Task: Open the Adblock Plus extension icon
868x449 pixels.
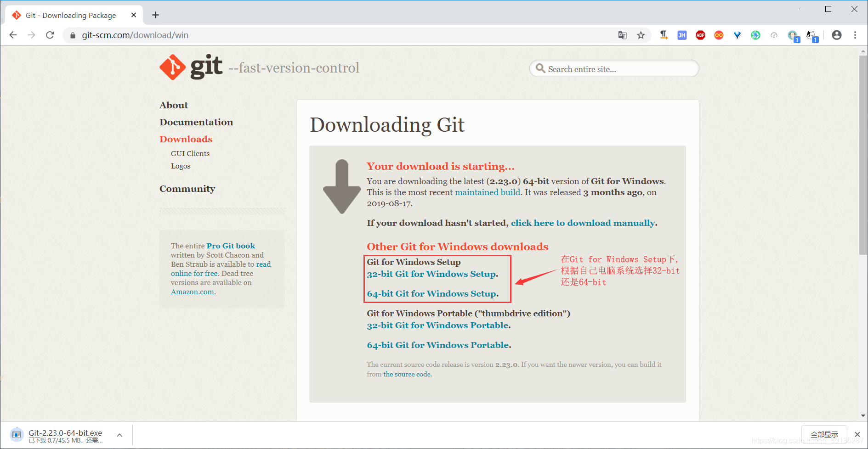Action: point(700,35)
